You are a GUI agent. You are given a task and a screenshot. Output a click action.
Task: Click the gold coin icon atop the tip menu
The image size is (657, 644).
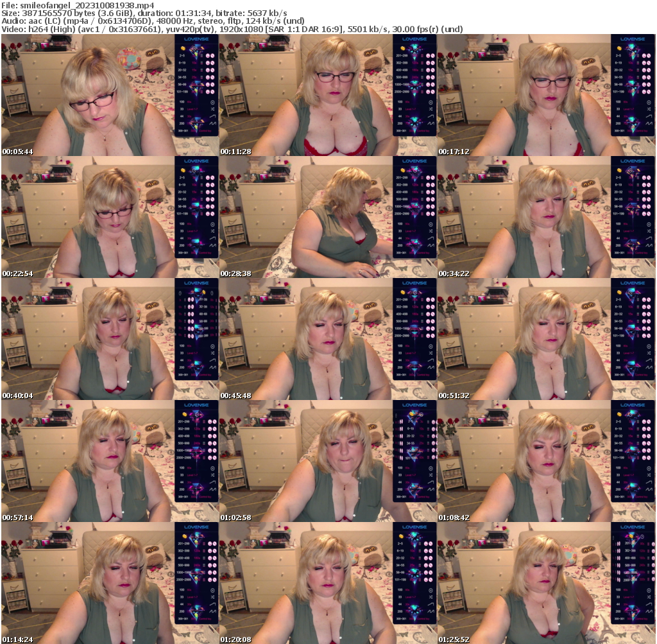pyautogui.click(x=183, y=48)
